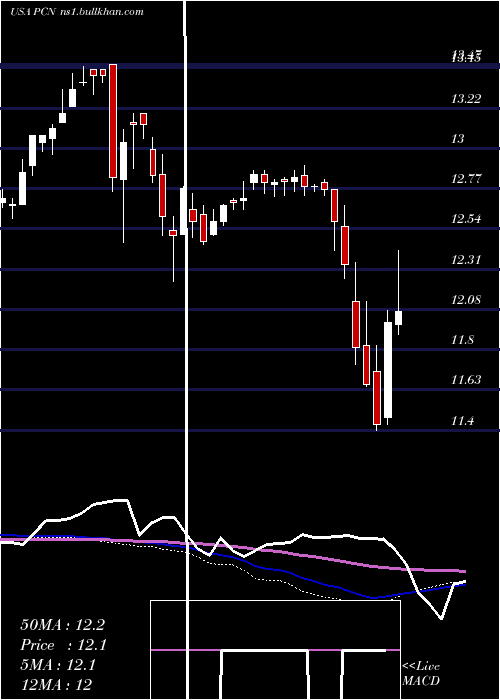This screenshot has width=500, height=700.
Task: Click the 12.54 price axis label
Action: [x=466, y=219]
